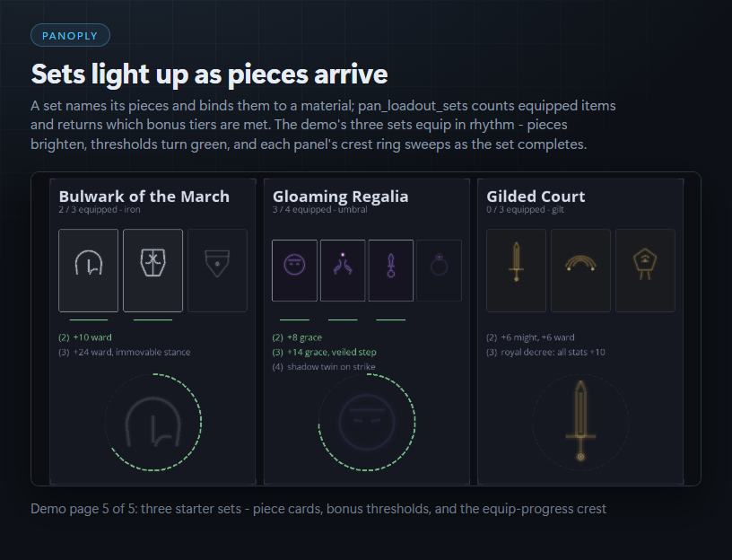Select the golden arch circlet card

[580, 270]
